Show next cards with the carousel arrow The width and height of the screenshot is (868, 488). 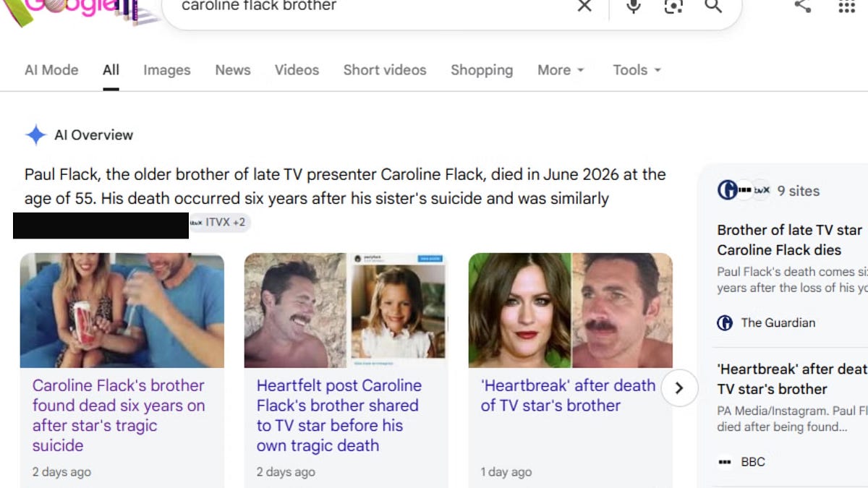pyautogui.click(x=678, y=388)
